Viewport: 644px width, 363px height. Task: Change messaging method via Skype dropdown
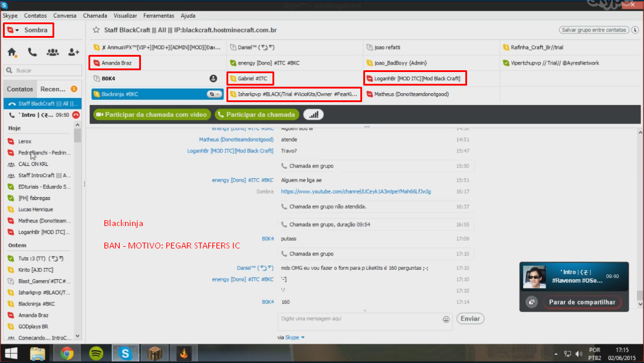click(x=295, y=338)
